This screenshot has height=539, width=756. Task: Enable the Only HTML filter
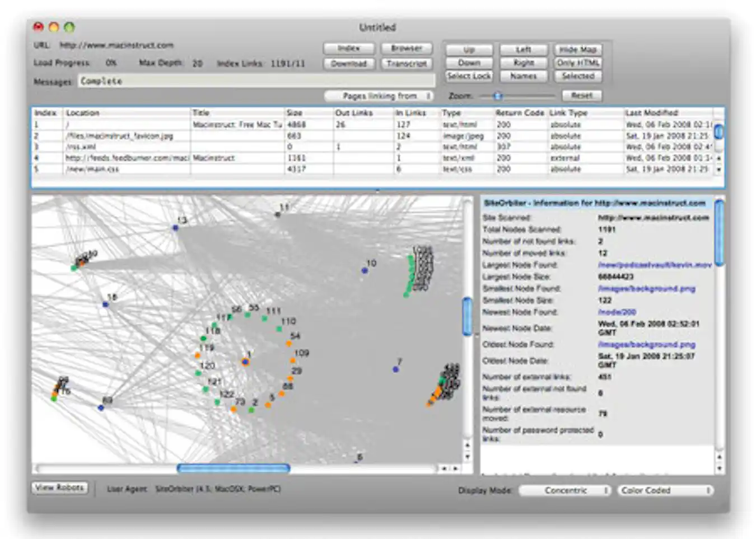click(x=577, y=63)
